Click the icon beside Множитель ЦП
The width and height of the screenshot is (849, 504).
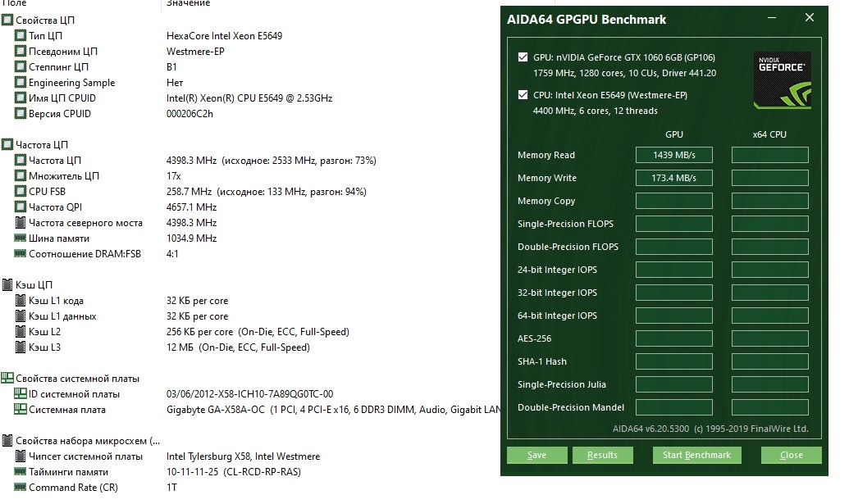click(x=20, y=175)
